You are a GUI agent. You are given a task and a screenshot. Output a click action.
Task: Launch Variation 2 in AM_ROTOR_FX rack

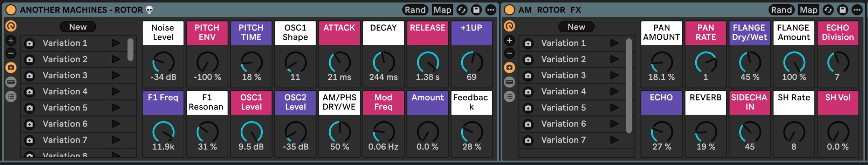614,59
